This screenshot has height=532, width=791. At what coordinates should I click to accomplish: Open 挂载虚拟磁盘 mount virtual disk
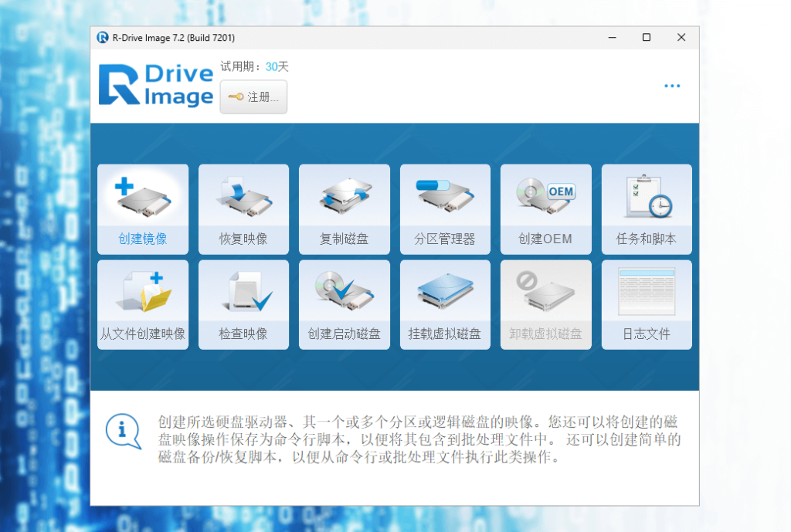coord(445,304)
